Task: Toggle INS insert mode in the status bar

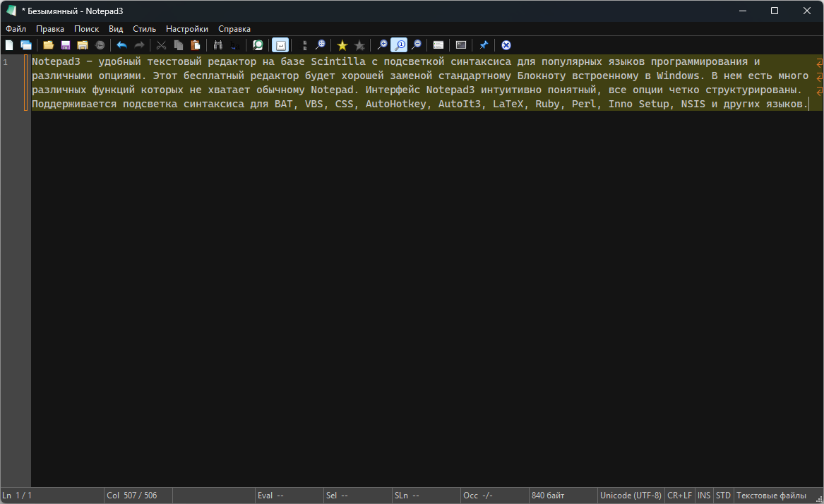Action: click(x=704, y=496)
